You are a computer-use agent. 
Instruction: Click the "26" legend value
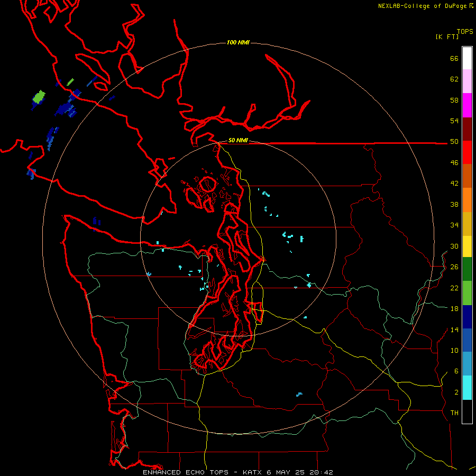454,267
